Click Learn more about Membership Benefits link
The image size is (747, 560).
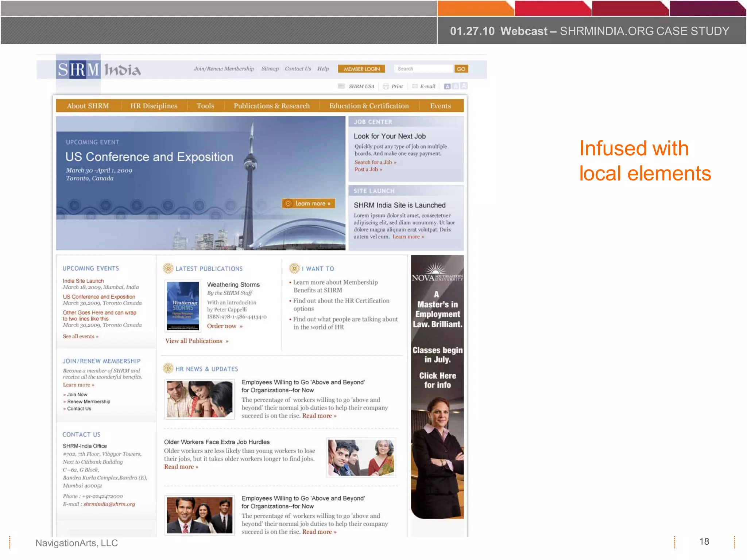tap(336, 286)
